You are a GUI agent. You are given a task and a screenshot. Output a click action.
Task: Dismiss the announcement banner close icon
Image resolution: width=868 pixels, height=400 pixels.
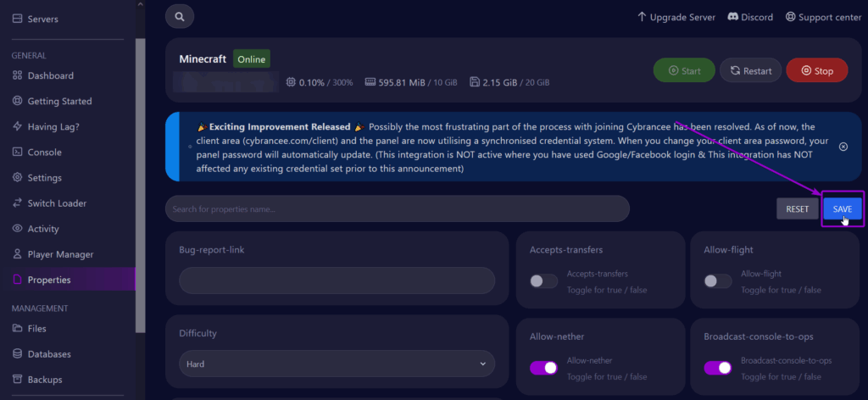pos(843,147)
